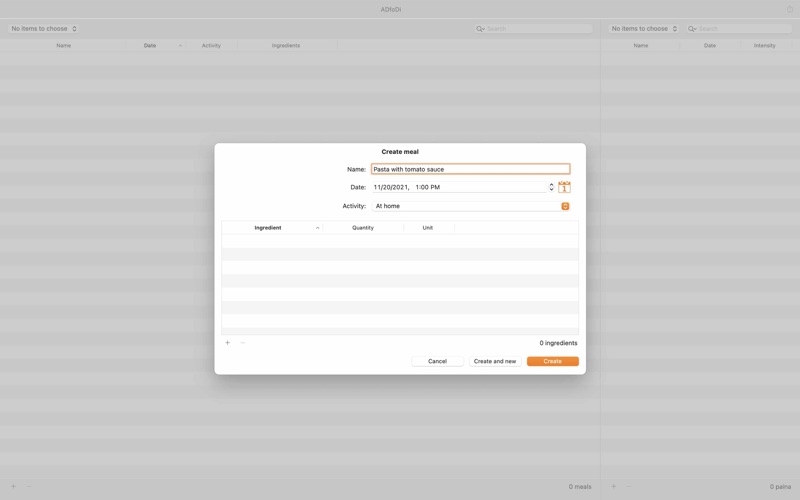The height and width of the screenshot is (500, 800).
Task: Click the add pain plus icon
Action: click(x=614, y=487)
